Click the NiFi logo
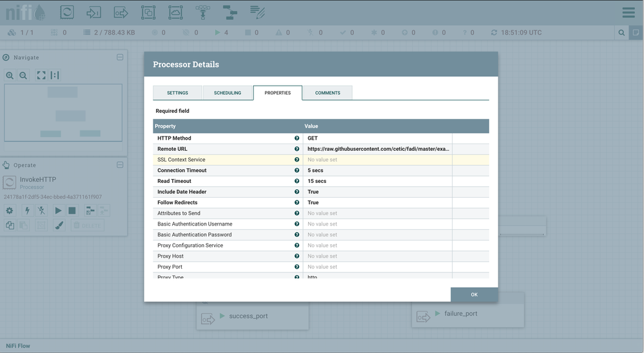This screenshot has height=353, width=644. [x=25, y=12]
